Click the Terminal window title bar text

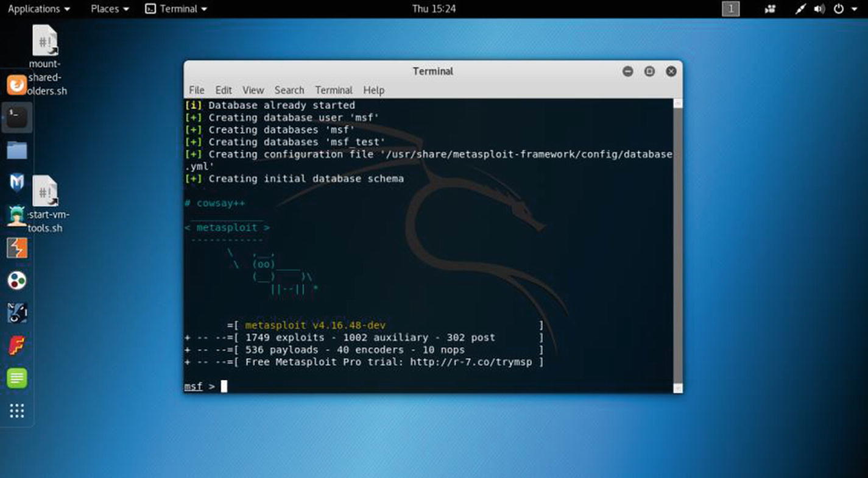tap(433, 71)
